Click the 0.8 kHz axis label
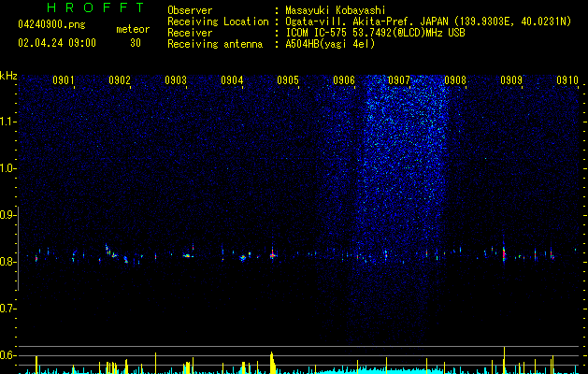Screen dimensions: 588x374 [7, 262]
